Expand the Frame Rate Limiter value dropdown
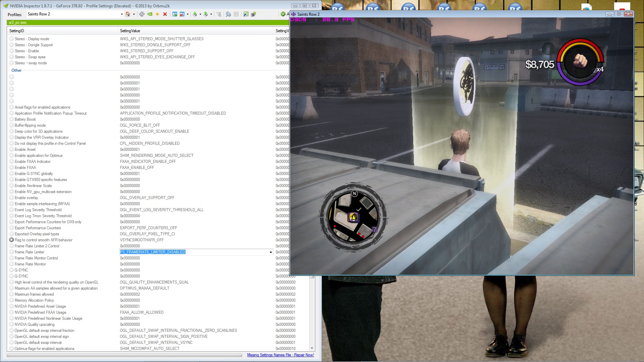The image size is (644, 362). point(270,252)
